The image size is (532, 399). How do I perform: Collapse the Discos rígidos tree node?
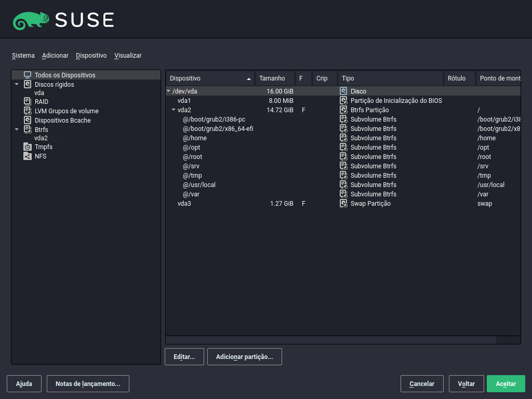coord(17,84)
